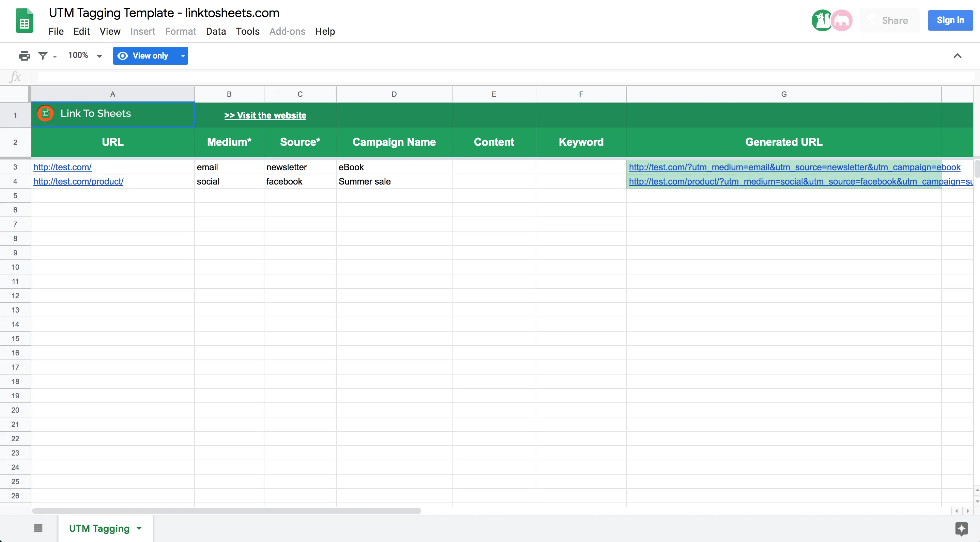Collapse the toolbar with the chevron icon
The image size is (980, 542).
tap(958, 55)
